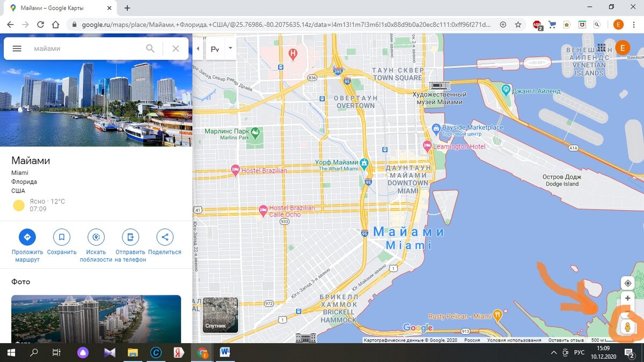
Task: Click the install (plus circle) icon in the address bar
Action: click(x=503, y=25)
